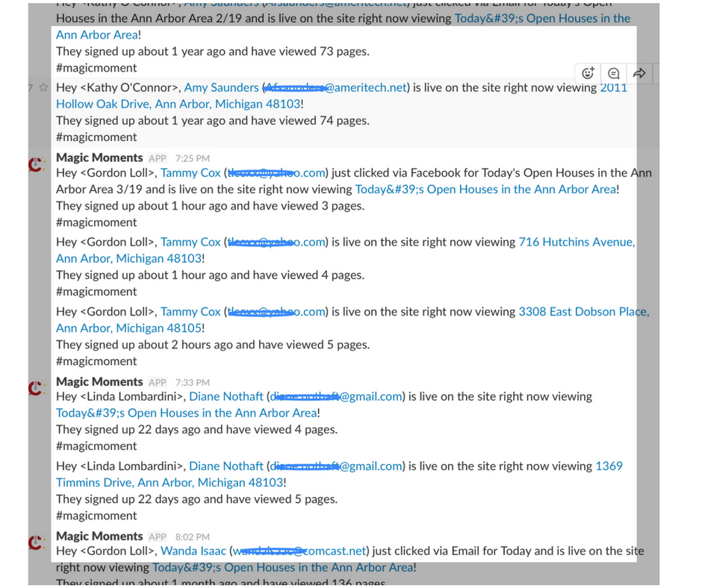Image resolution: width=702 pixels, height=588 pixels.
Task: Open Amy Saunders link in the Hollow Oak message
Action: (x=221, y=87)
